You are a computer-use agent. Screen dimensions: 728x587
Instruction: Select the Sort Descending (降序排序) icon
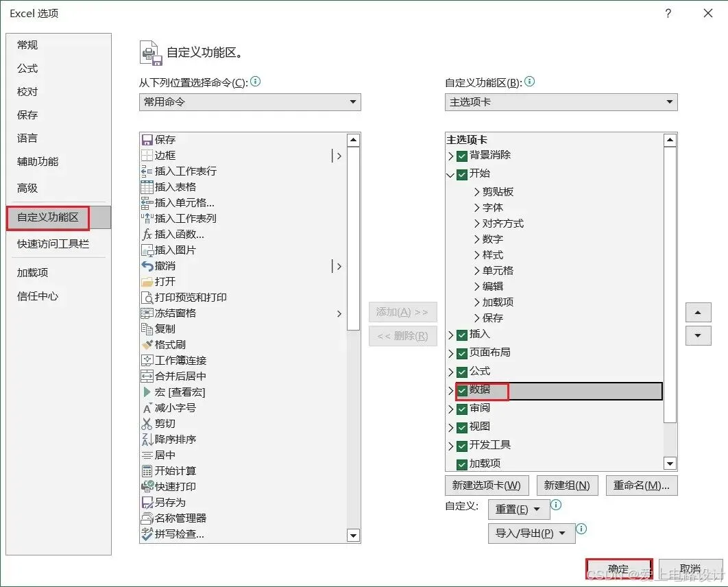147,440
